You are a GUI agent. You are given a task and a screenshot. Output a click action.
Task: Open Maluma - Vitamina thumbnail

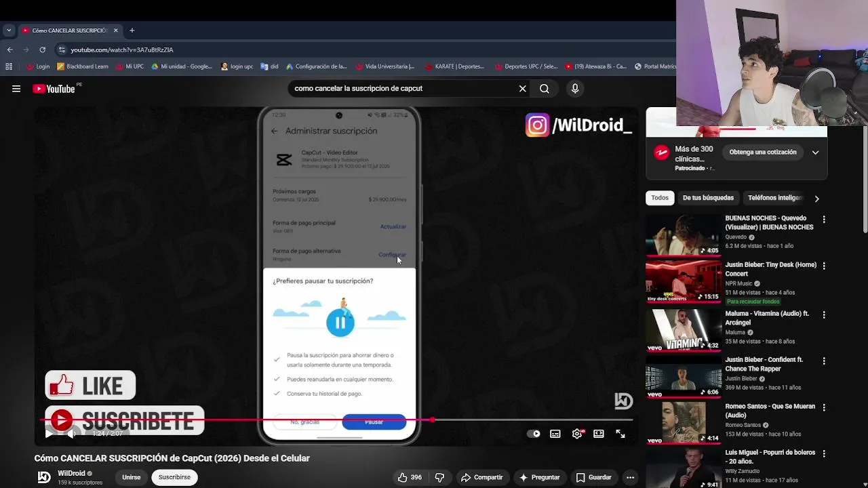[683, 330]
